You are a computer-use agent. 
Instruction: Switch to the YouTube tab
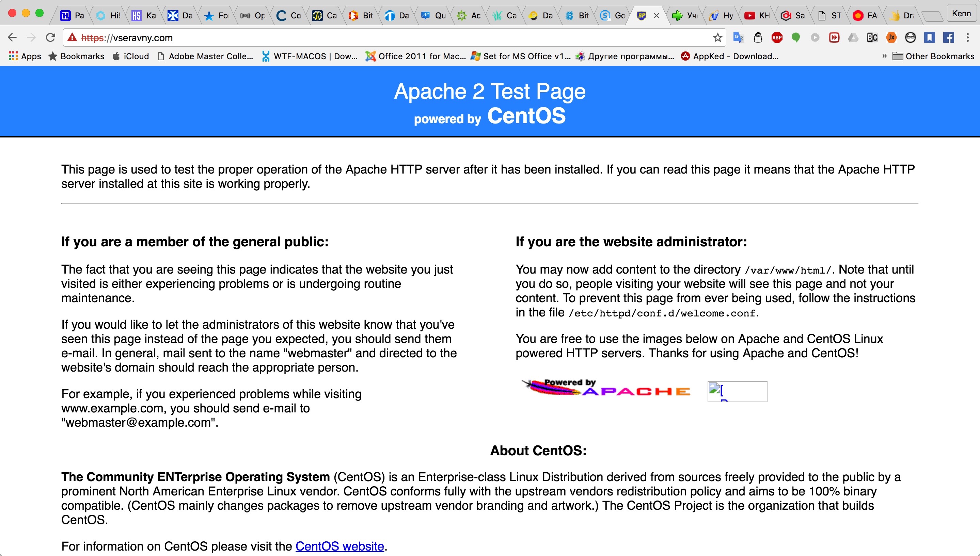(x=757, y=15)
